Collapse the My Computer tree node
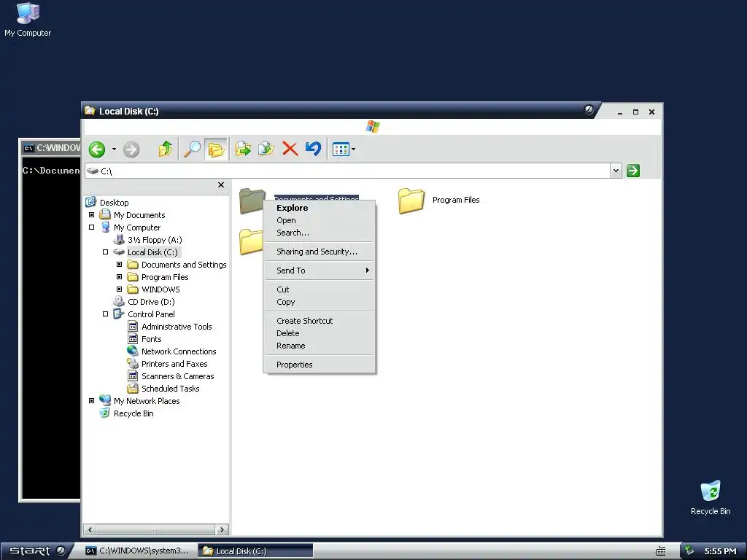 pos(91,227)
